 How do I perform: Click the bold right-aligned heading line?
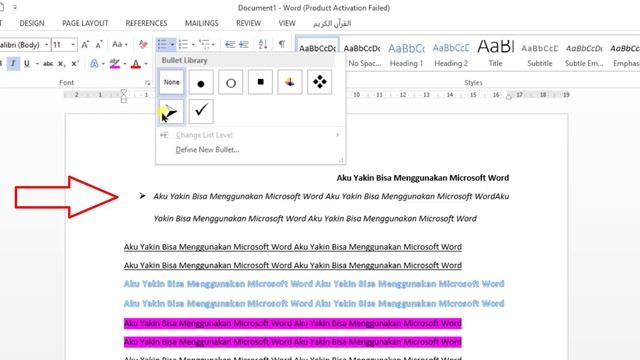422,178
